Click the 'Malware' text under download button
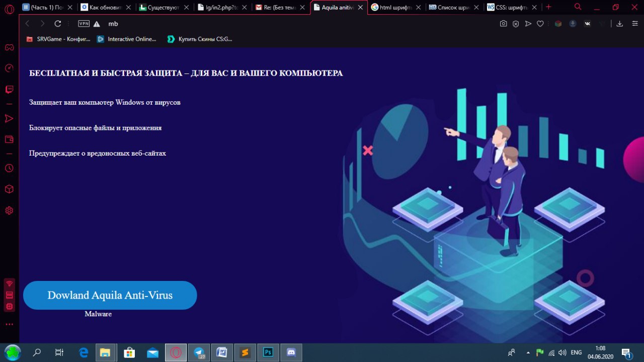644x362 pixels. [x=98, y=314]
